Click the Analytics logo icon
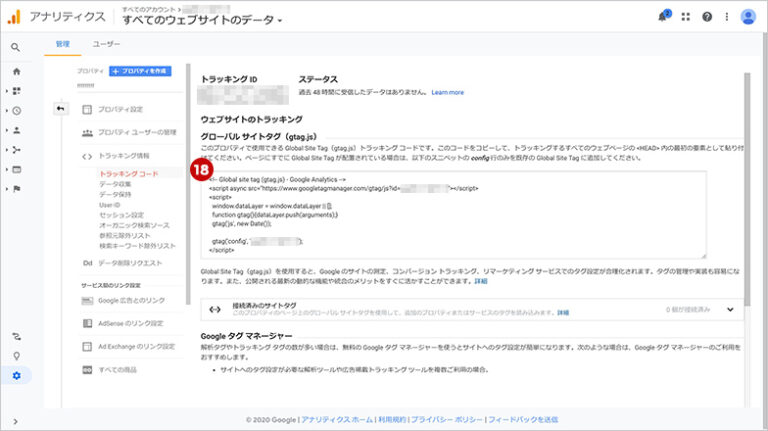The height and width of the screenshot is (431, 768). pos(14,17)
